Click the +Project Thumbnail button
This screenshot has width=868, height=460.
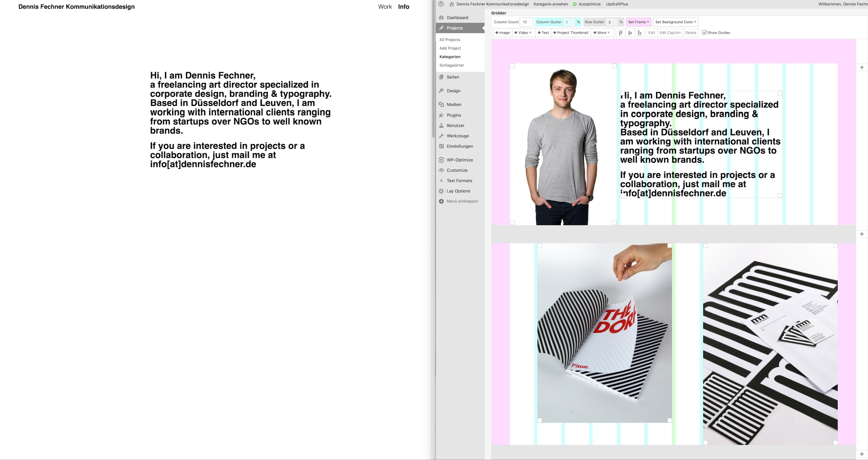click(x=571, y=33)
